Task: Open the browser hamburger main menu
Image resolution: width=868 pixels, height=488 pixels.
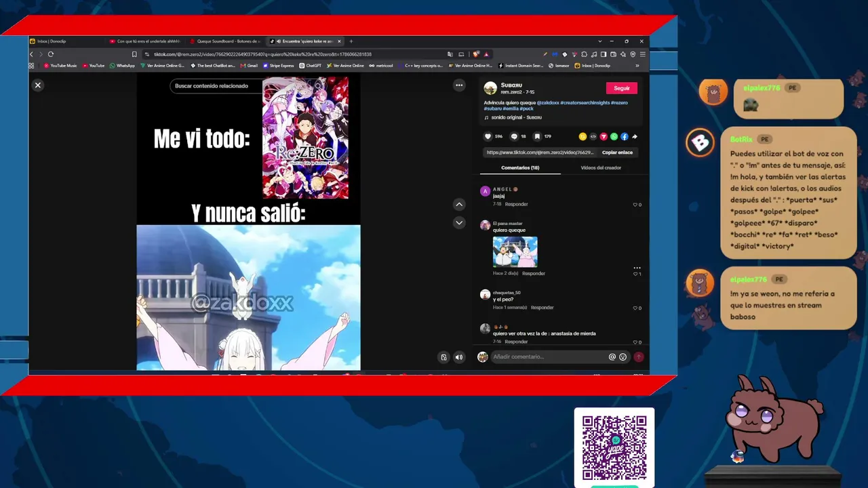Action: pyautogui.click(x=643, y=54)
